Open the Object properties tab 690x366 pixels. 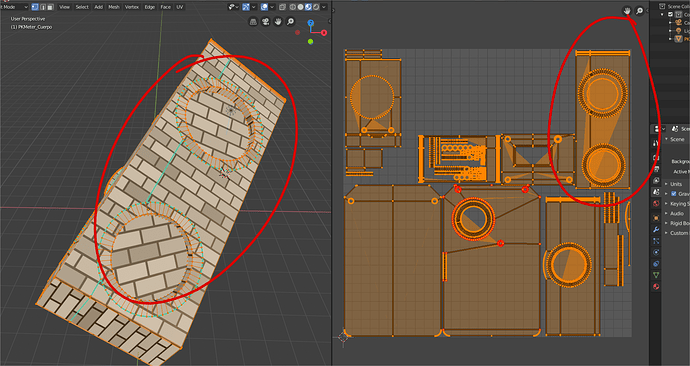click(656, 218)
